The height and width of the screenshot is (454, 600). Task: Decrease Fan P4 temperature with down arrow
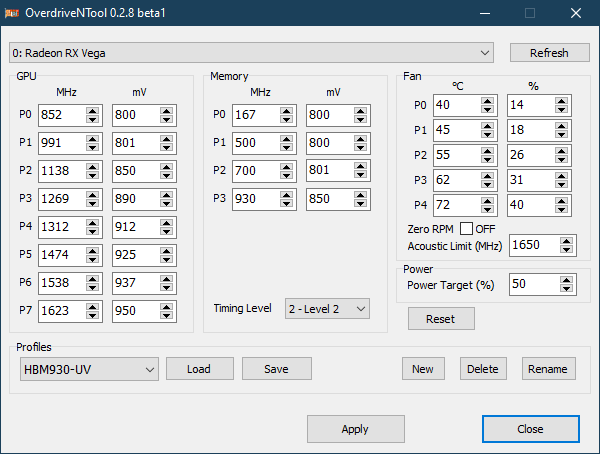pyautogui.click(x=488, y=210)
